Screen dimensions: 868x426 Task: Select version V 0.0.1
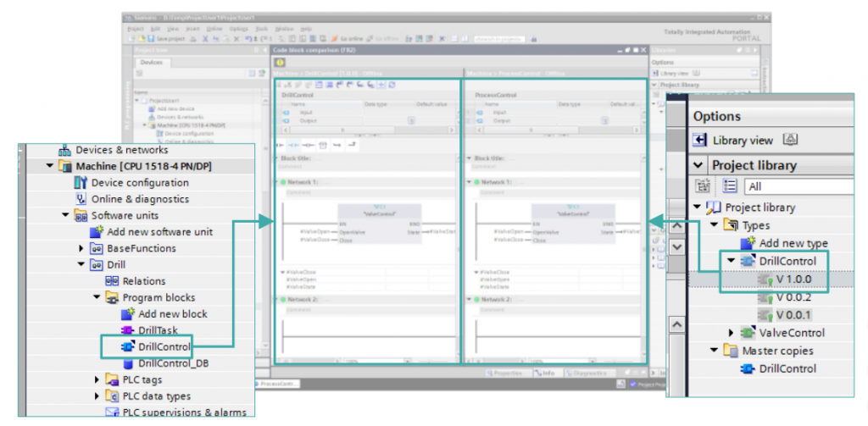point(793,315)
